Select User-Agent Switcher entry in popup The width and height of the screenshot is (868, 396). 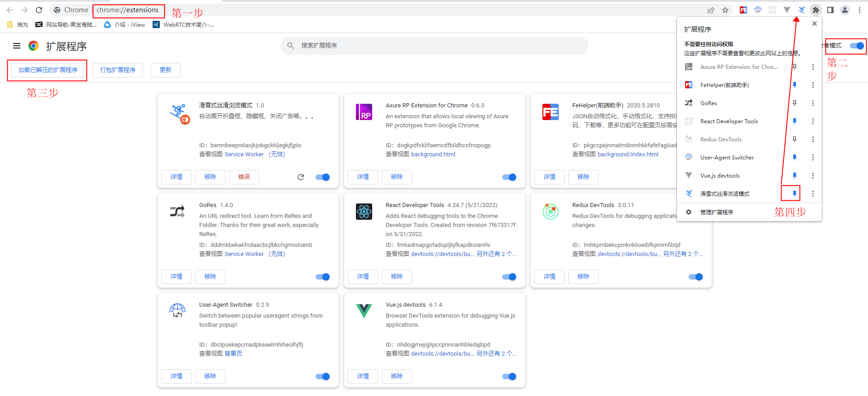[732, 157]
